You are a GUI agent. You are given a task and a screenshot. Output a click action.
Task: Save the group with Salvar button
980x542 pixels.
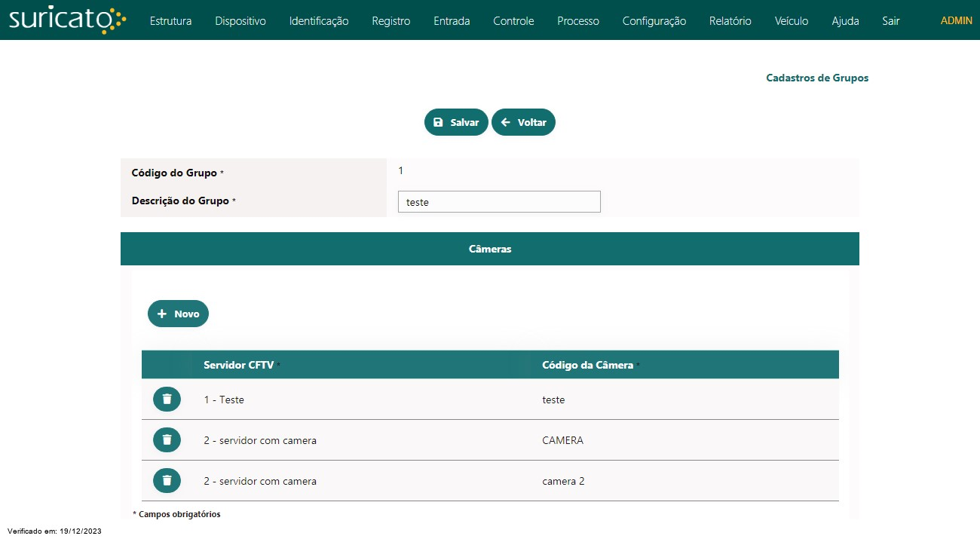[456, 122]
